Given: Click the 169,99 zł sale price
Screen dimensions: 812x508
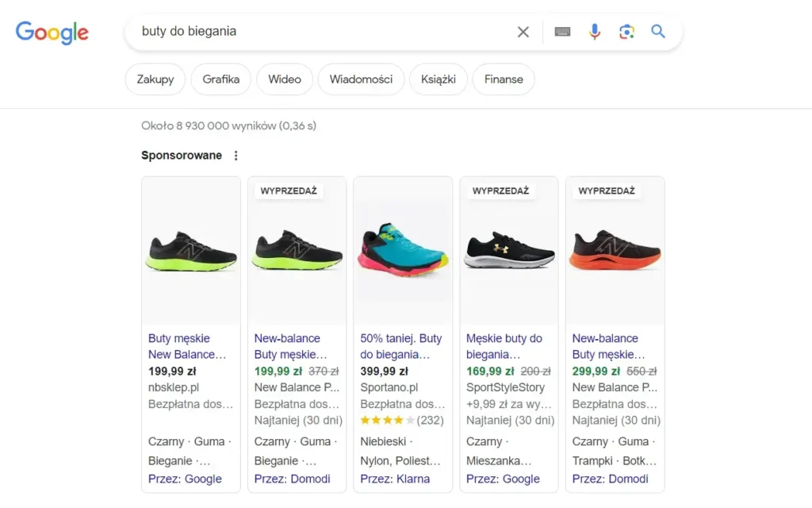Looking at the screenshot, I should pos(490,371).
